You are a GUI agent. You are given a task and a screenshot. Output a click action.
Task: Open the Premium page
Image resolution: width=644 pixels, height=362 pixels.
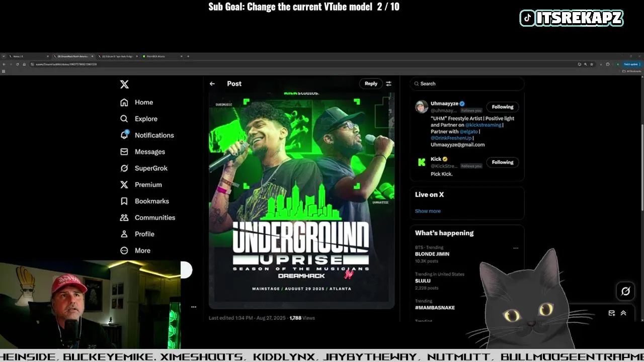(141, 185)
